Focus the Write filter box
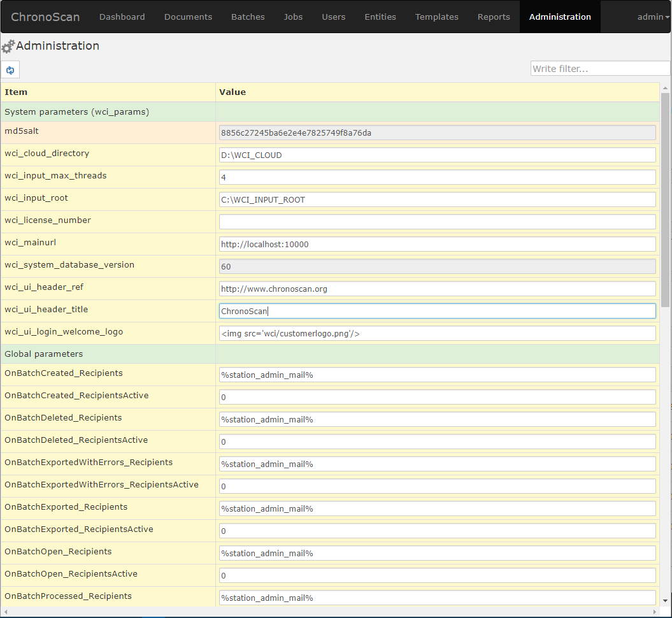The image size is (672, 618). click(x=599, y=69)
